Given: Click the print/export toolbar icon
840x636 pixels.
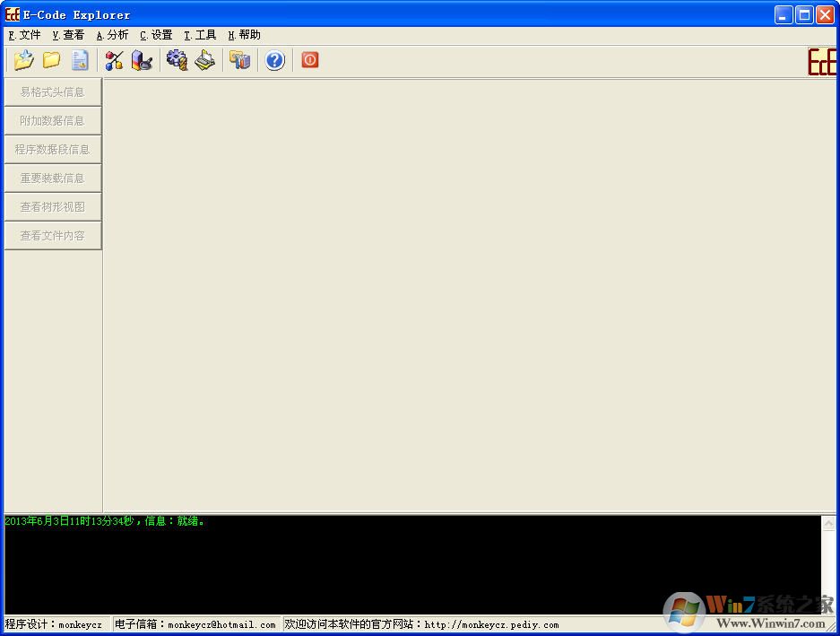Looking at the screenshot, I should 204,59.
